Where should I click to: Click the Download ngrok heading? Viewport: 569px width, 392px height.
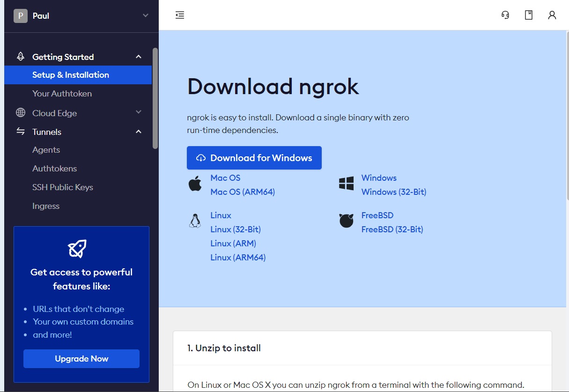pos(273,87)
